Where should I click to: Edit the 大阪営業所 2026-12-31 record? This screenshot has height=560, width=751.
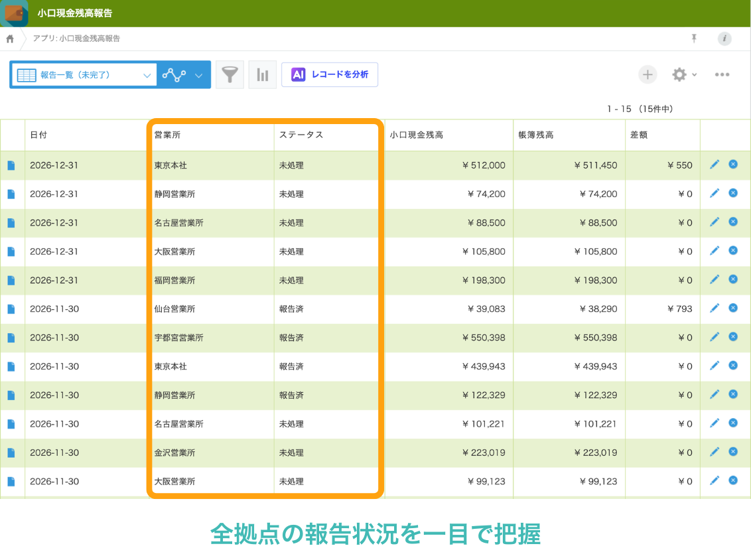(714, 251)
